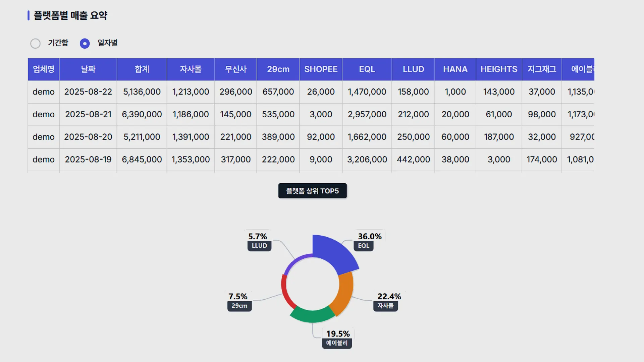The image size is (644, 362).
Task: Select the date cell 2025-08-21
Action: tap(88, 114)
